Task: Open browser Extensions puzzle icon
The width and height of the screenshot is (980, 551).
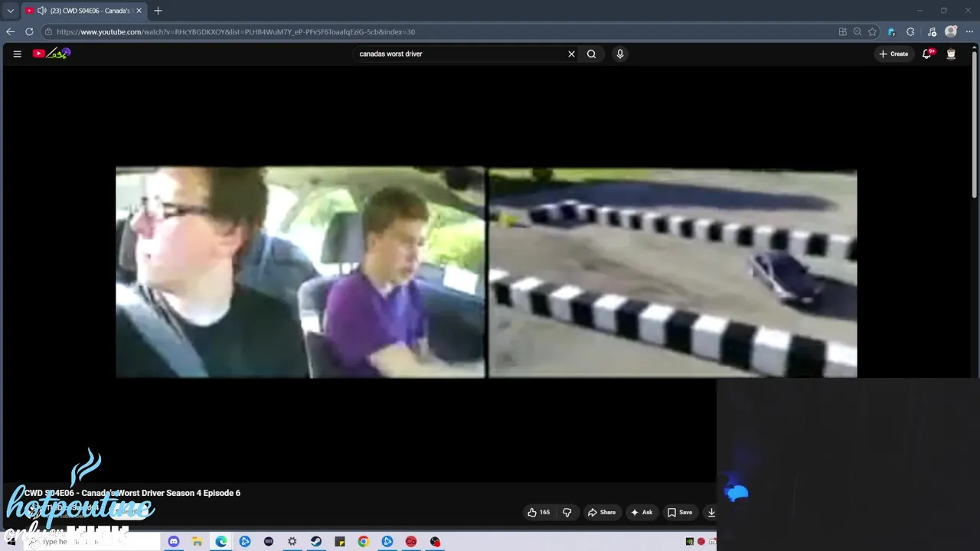Action: (x=910, y=31)
